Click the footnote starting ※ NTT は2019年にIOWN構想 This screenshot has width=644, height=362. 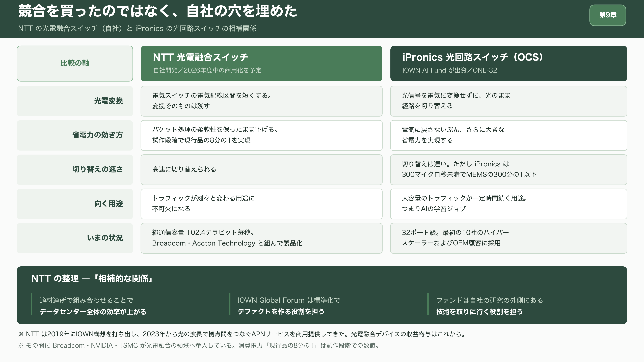(x=242, y=334)
